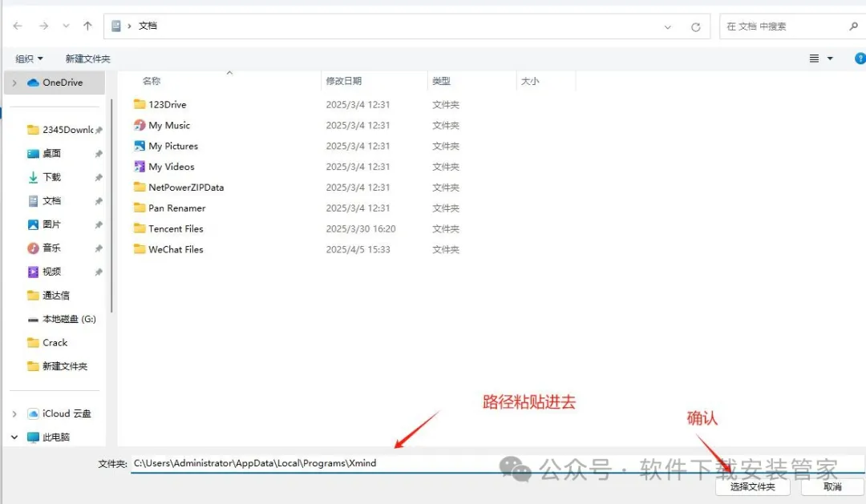Sort by the 修改日期 column header
866x504 pixels.
point(343,81)
